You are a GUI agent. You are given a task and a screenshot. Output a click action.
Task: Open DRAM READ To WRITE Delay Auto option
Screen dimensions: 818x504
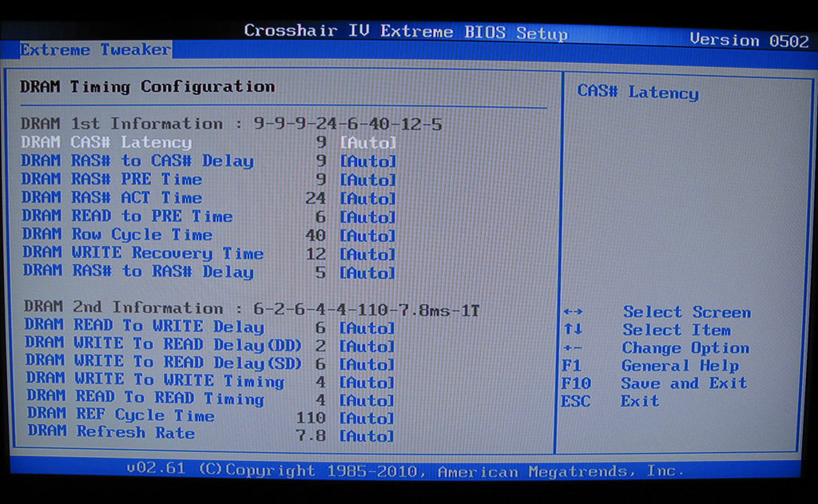[x=367, y=328]
